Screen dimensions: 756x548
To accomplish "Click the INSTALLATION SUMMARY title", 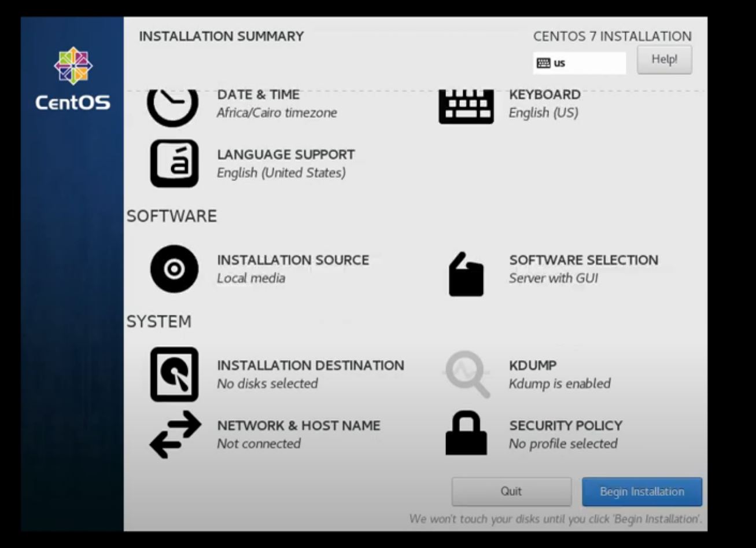I will tap(222, 36).
